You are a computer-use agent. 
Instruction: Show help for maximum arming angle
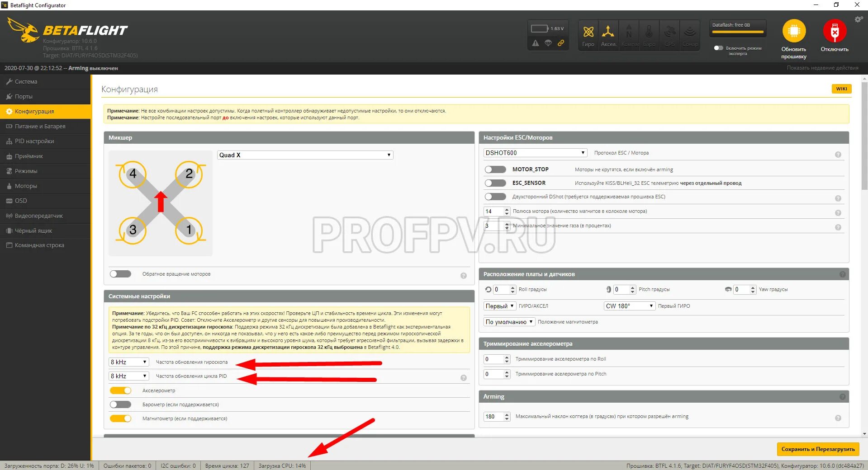coord(838,418)
